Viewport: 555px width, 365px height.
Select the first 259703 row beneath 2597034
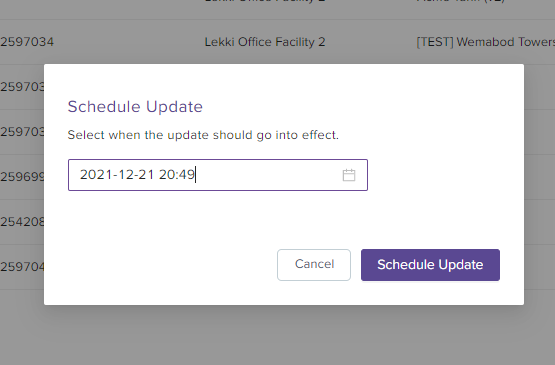[x=22, y=86]
